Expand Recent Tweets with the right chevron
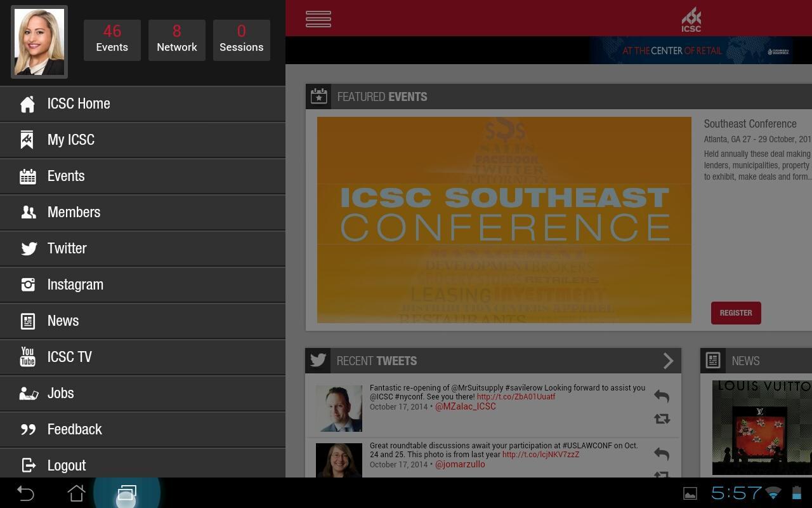 (x=668, y=360)
